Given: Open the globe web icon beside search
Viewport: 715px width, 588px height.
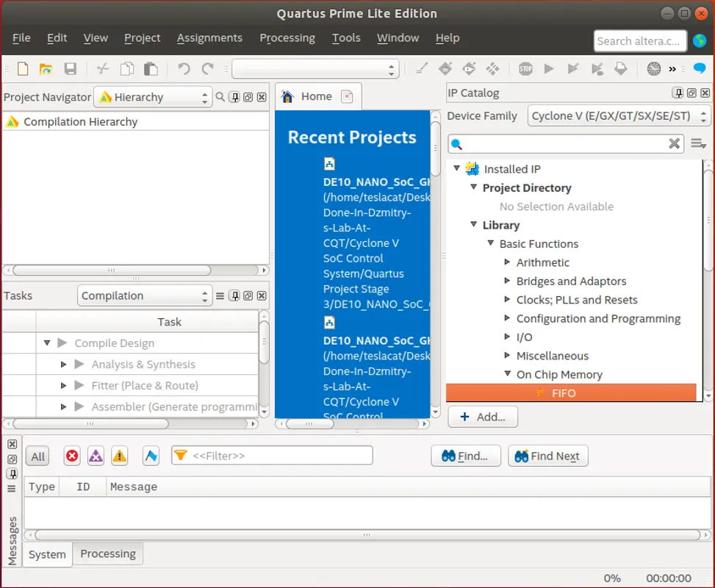Looking at the screenshot, I should [x=700, y=40].
